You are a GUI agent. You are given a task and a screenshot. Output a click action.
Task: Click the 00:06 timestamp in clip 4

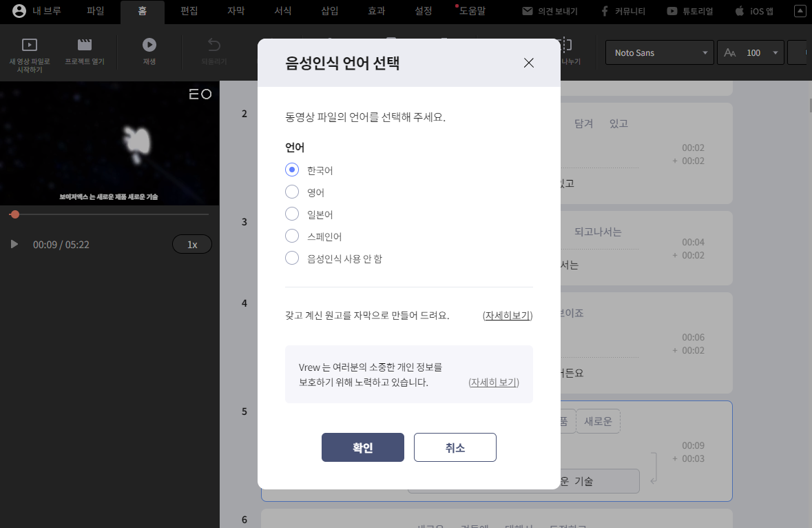[x=693, y=338]
